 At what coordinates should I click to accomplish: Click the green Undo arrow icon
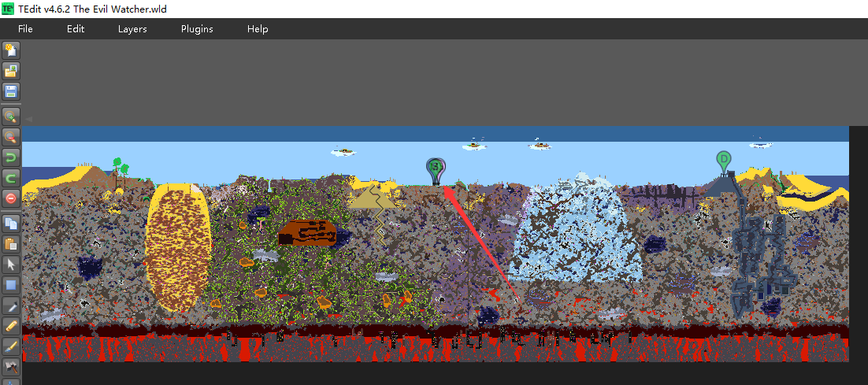(x=11, y=157)
